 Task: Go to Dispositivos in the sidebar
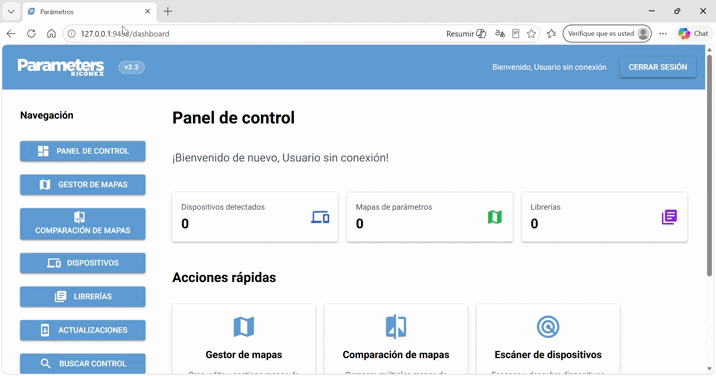83,263
